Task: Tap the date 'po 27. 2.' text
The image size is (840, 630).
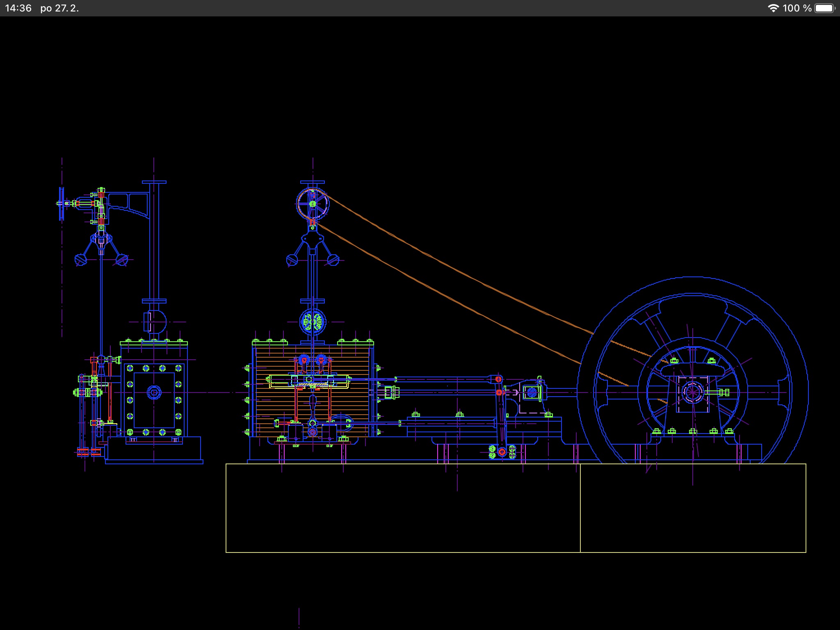Action: point(59,8)
